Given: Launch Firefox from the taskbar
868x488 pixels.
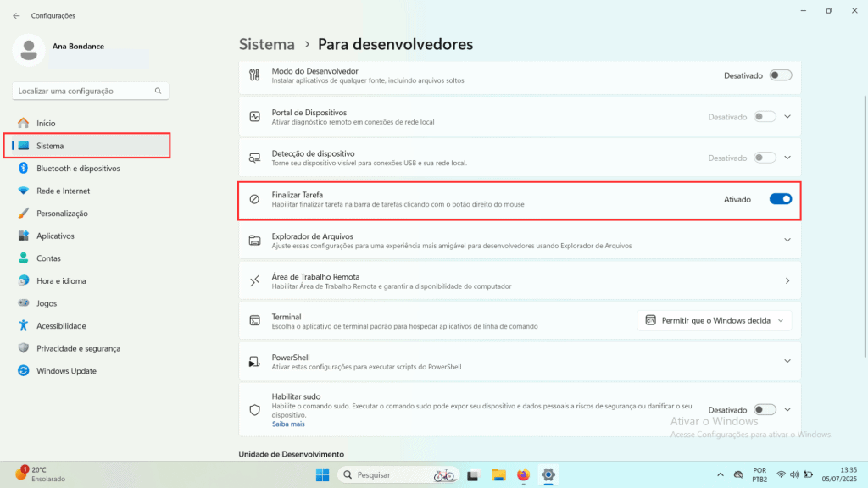Looking at the screenshot, I should point(523,474).
